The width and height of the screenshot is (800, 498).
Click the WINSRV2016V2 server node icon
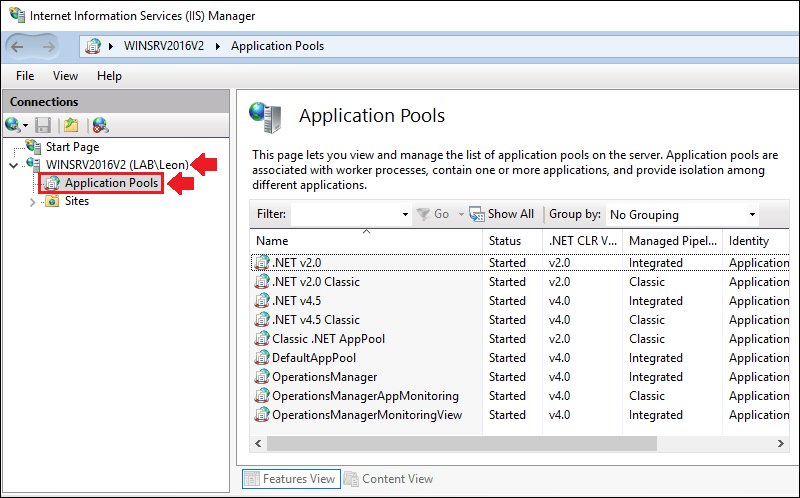click(34, 164)
